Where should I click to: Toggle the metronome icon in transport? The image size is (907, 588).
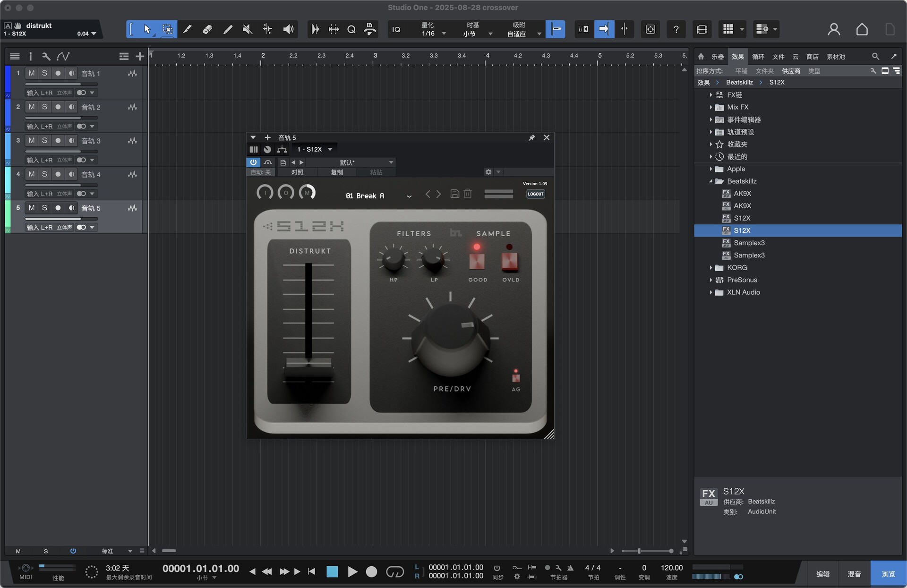coord(570,568)
